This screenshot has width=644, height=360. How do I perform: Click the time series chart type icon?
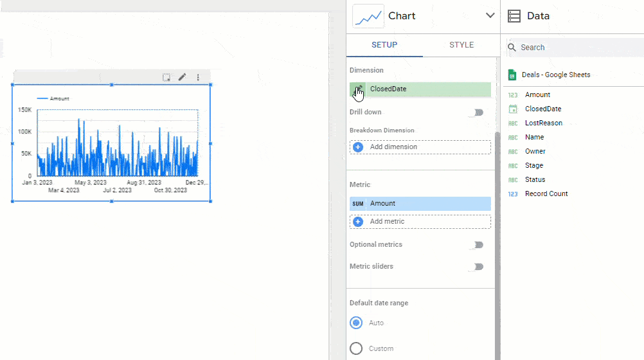[x=368, y=17]
